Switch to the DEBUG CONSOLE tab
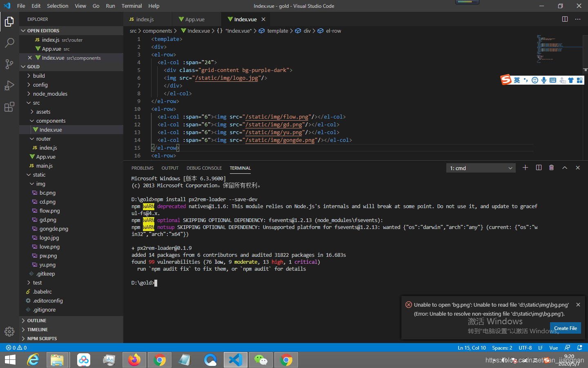 pos(204,168)
